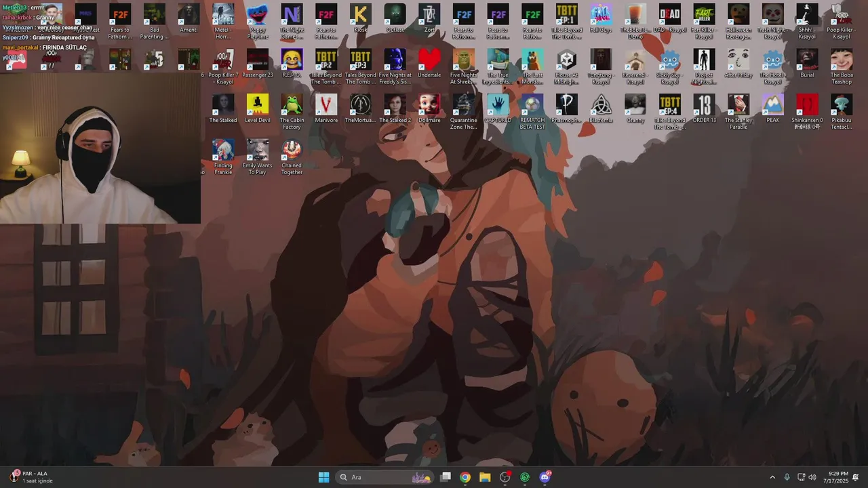This screenshot has width=868, height=488.
Task: Launch Passenger 23 from the desktop
Action: pyautogui.click(x=258, y=64)
